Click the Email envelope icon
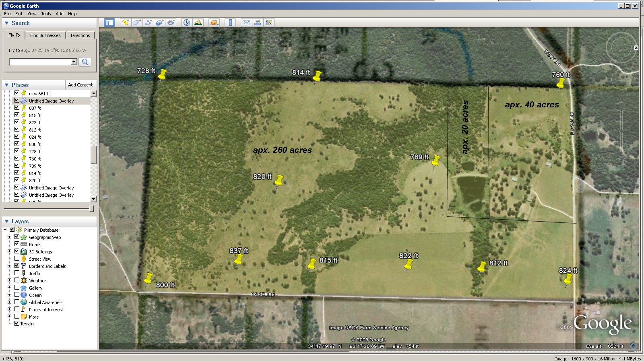 [246, 23]
